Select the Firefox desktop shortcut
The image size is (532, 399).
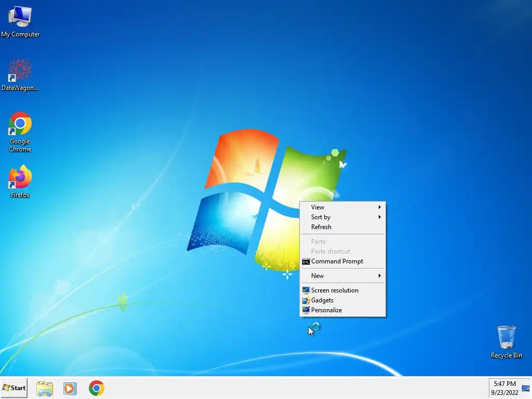point(20,181)
